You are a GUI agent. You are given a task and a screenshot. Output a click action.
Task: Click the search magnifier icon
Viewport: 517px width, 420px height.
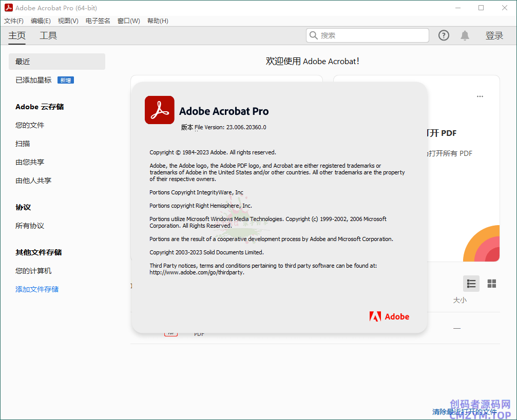coord(313,35)
